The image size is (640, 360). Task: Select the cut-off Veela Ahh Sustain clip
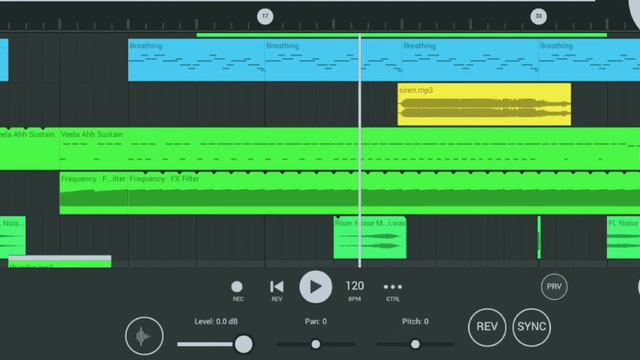(29, 149)
